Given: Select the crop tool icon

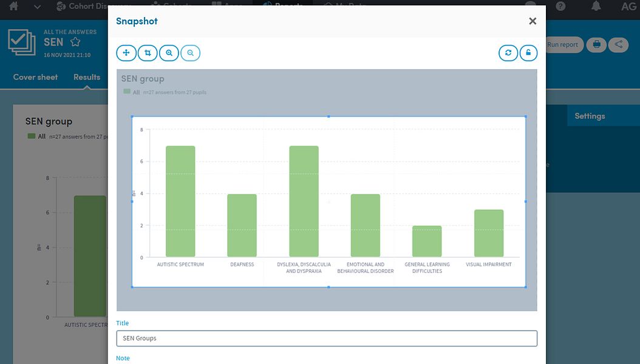Looking at the screenshot, I should click(x=148, y=53).
